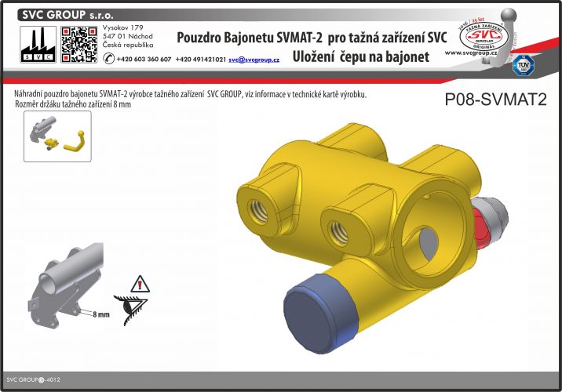
Task: Select the subtitle Uložení čepu na bajonet
Action: [360, 56]
